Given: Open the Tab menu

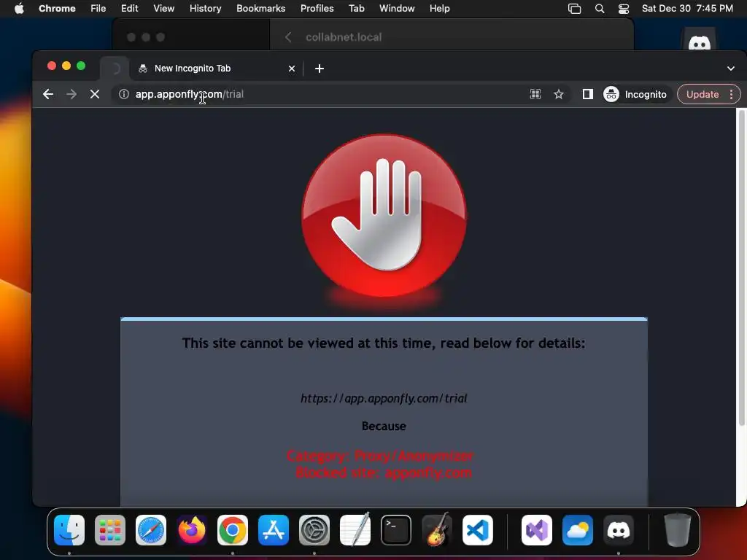Looking at the screenshot, I should pyautogui.click(x=357, y=9).
